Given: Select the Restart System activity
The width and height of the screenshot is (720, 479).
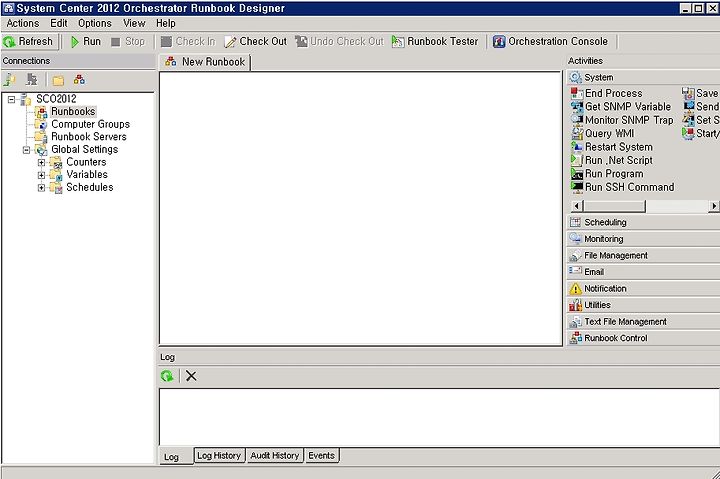Looking at the screenshot, I should click(612, 147).
